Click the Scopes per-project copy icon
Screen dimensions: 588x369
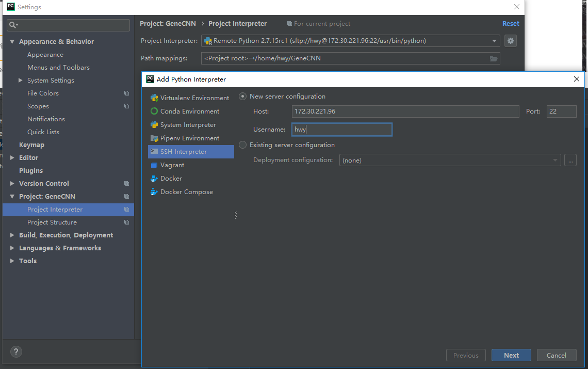tap(127, 106)
